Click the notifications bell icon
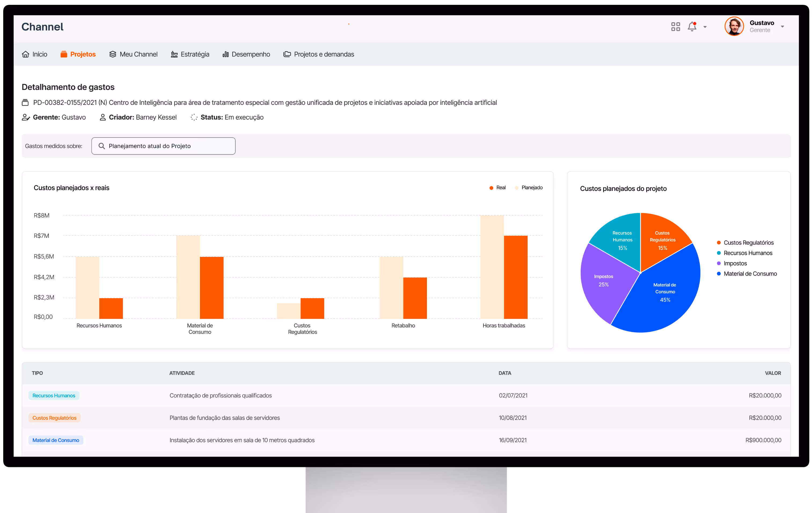Screen dimensions: 812x513 coord(692,27)
